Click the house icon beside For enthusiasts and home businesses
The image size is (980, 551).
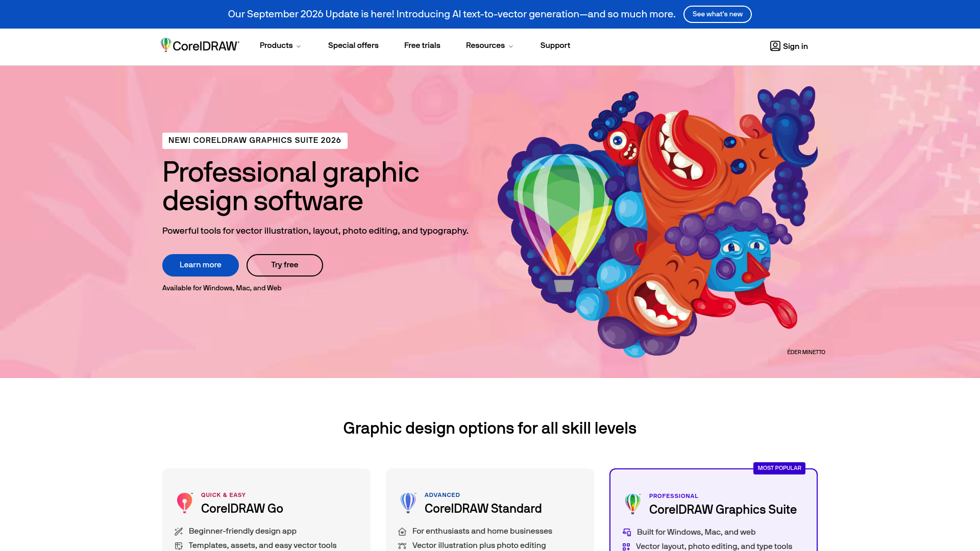click(402, 532)
